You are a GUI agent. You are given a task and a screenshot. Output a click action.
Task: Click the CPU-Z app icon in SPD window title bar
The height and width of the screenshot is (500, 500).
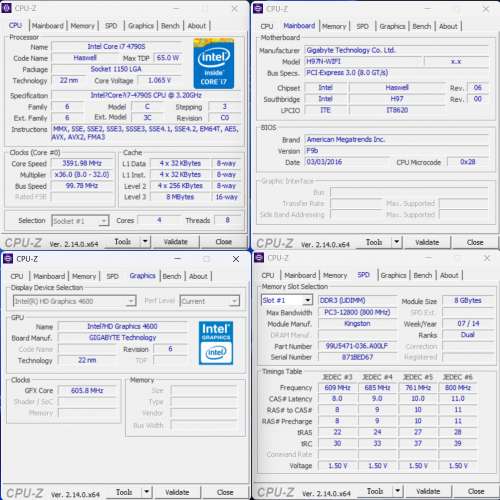coord(259,258)
